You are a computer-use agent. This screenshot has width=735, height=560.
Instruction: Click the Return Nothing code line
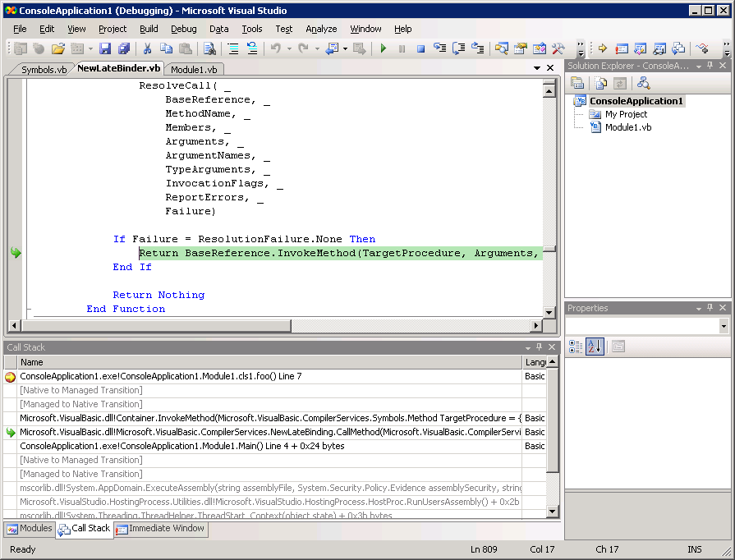pos(158,295)
